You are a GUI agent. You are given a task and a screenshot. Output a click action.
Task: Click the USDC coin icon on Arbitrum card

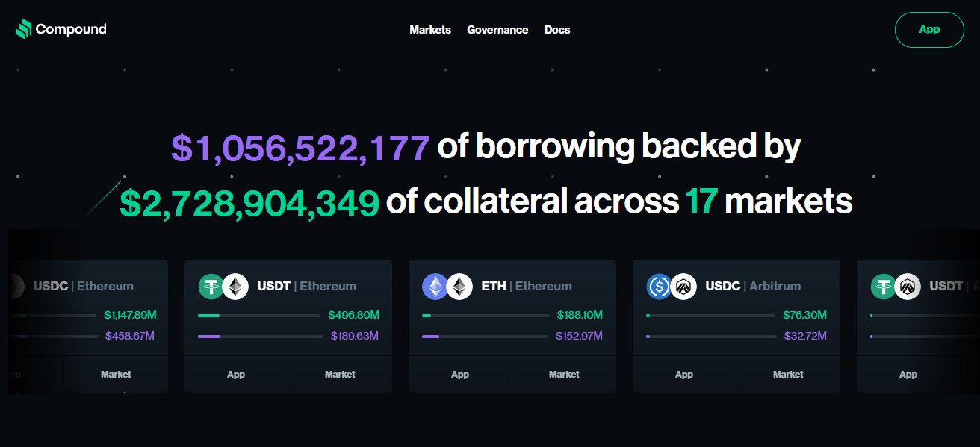tap(660, 287)
